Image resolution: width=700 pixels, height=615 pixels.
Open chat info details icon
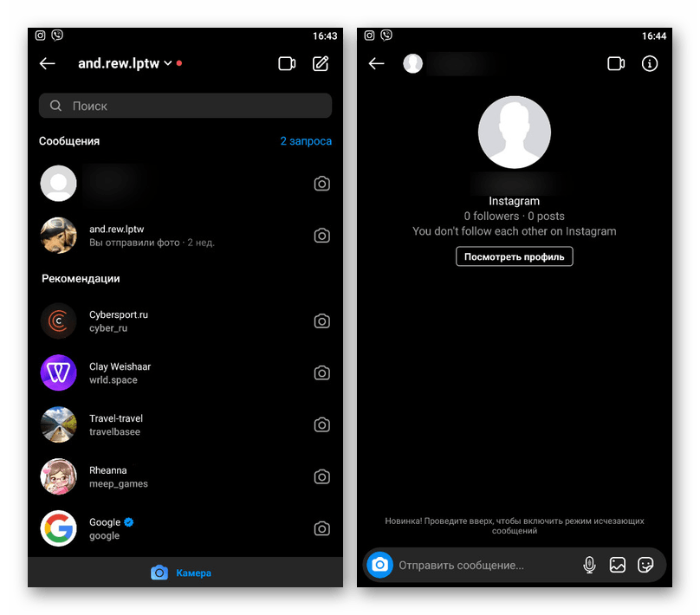pyautogui.click(x=650, y=64)
